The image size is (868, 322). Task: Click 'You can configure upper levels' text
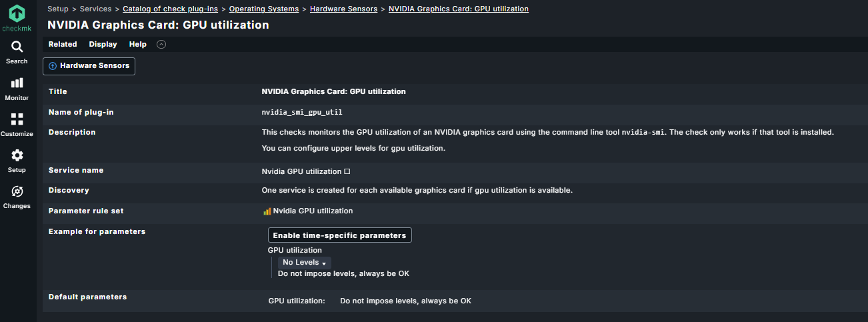coord(353,148)
